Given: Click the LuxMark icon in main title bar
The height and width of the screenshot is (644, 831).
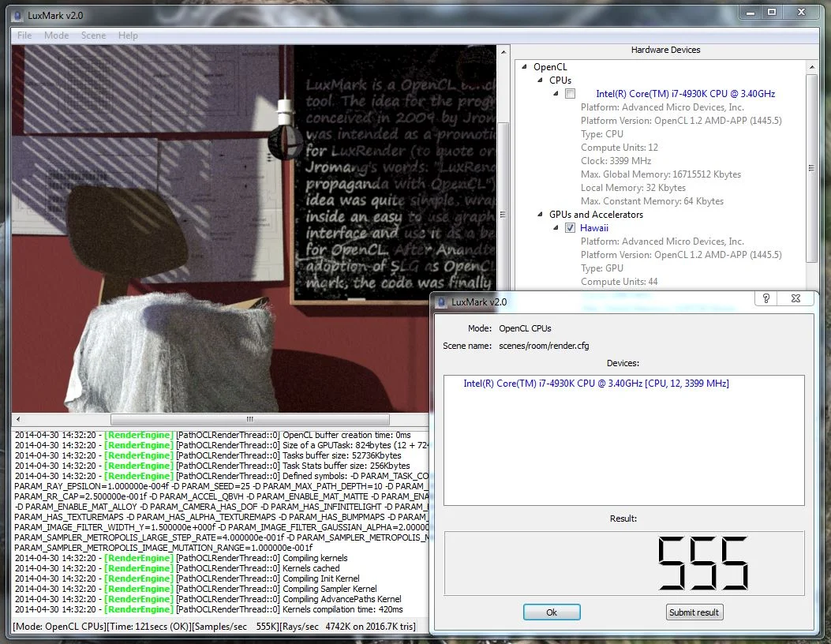Looking at the screenshot, I should 17,15.
